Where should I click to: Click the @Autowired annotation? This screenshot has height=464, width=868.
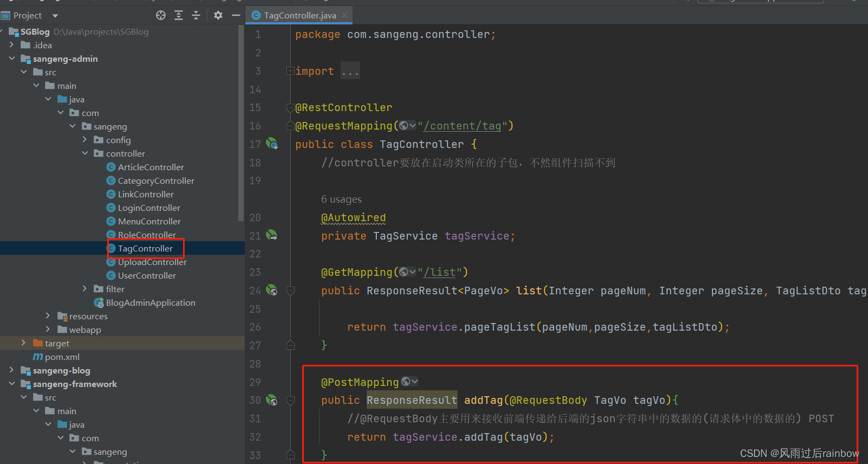coord(354,217)
